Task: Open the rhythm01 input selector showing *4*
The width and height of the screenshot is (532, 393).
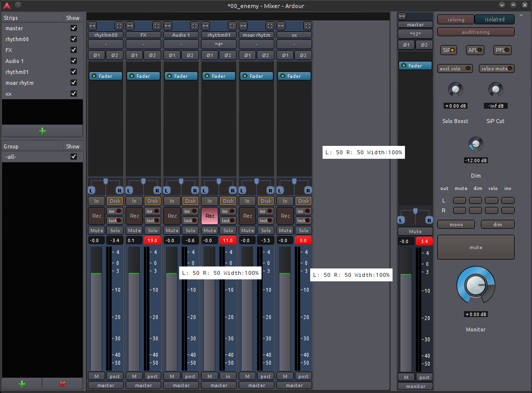Action: pos(219,44)
